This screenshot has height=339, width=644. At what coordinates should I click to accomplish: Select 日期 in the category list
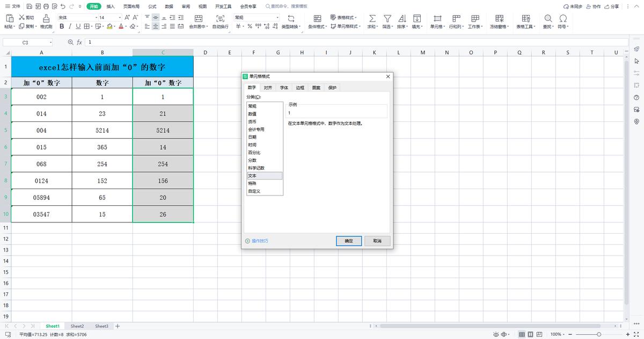[252, 137]
